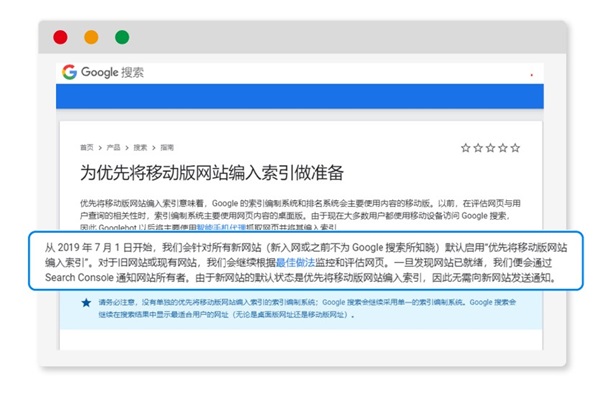Screen dimensions: 600x403
Task: Click the Google G logo
Action: click(x=69, y=72)
